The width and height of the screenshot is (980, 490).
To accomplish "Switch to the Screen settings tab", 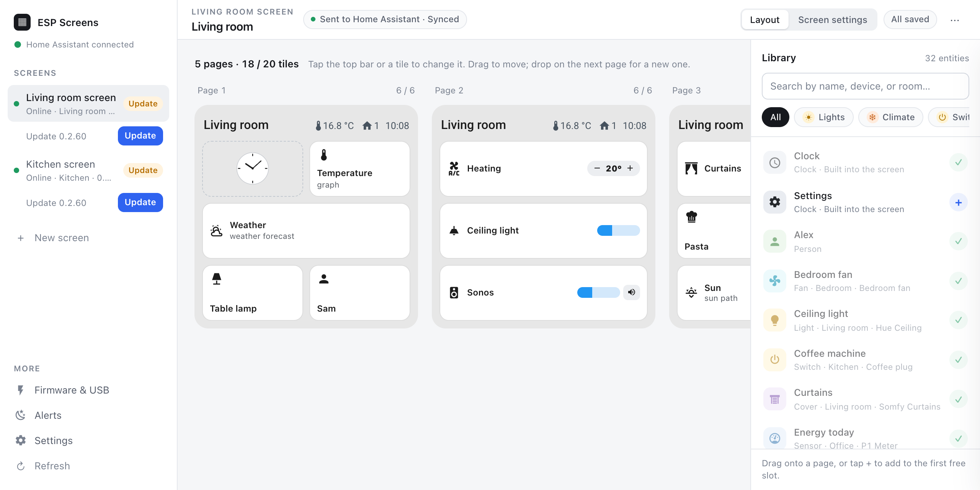I will tap(833, 20).
